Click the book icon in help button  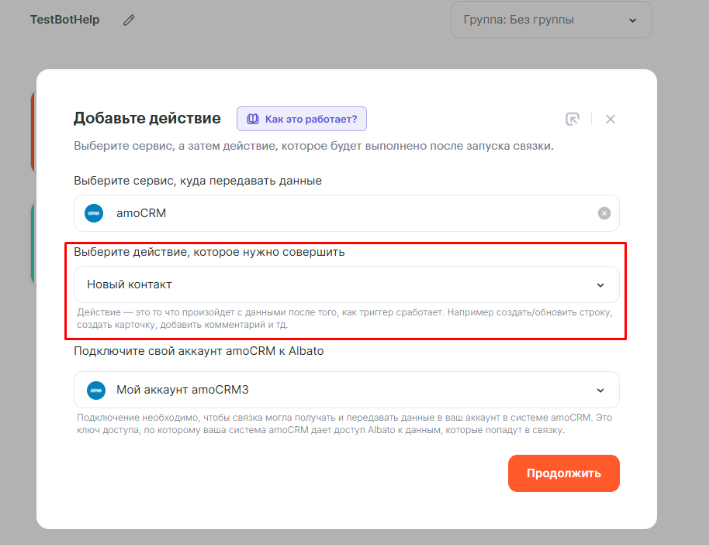(250, 119)
